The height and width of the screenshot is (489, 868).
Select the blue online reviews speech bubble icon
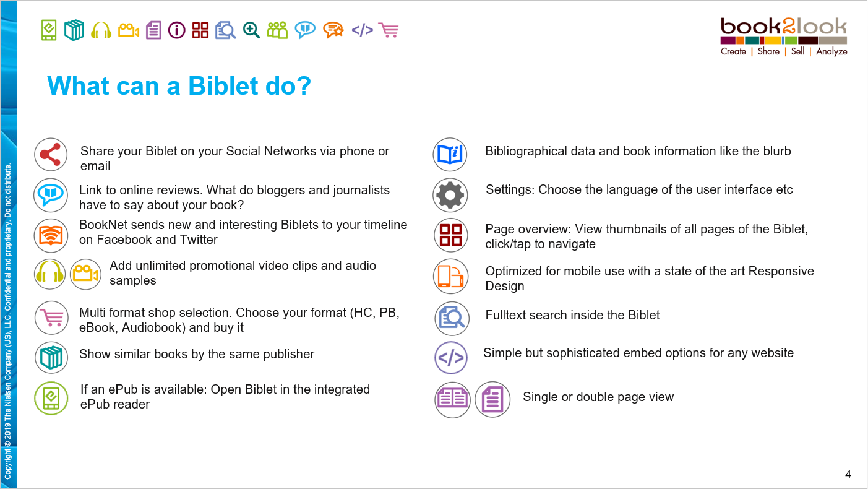click(51, 196)
